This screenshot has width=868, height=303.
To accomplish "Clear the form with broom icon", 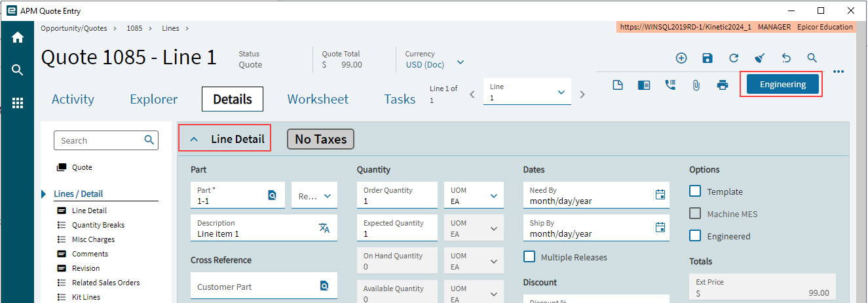I will [x=760, y=58].
